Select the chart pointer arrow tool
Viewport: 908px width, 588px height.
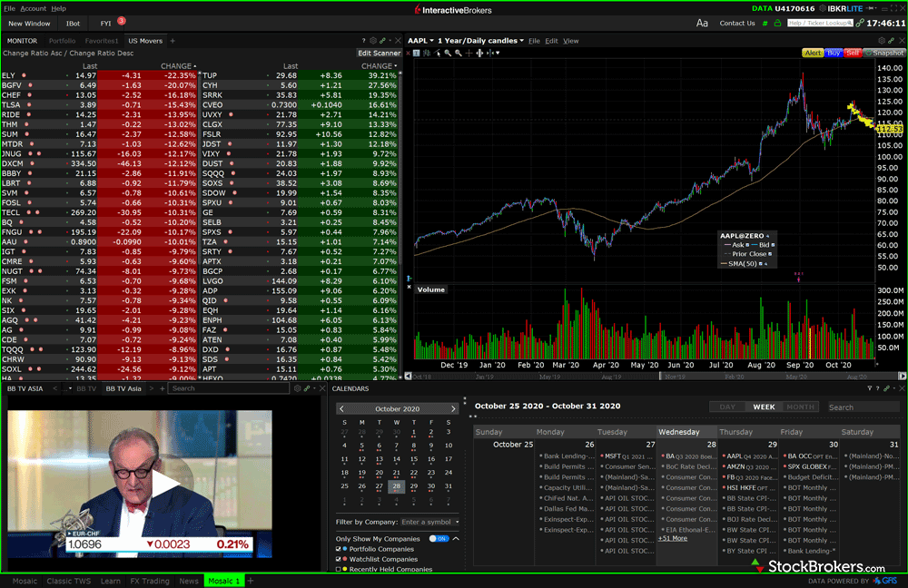click(x=438, y=54)
